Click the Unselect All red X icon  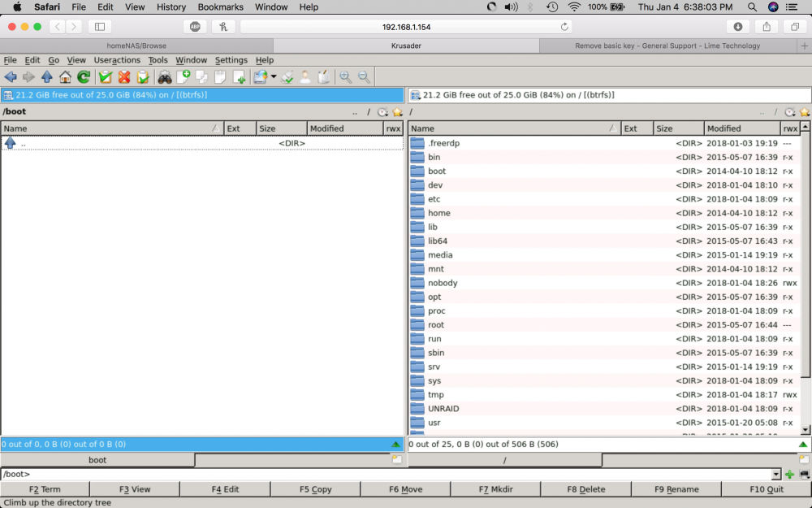click(123, 77)
